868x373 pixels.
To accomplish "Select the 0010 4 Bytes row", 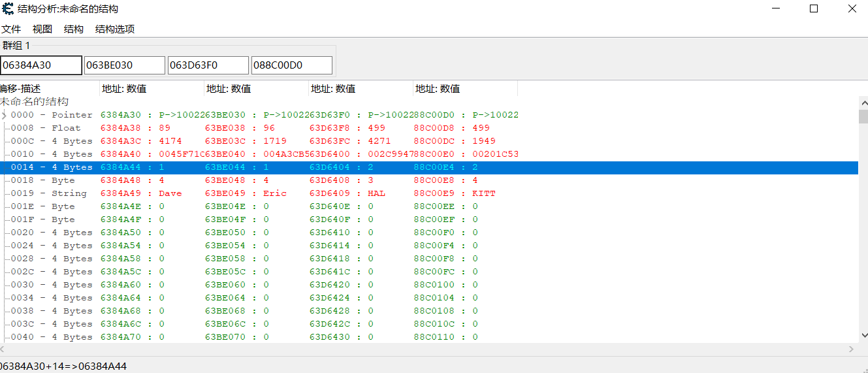I will pyautogui.click(x=52, y=154).
